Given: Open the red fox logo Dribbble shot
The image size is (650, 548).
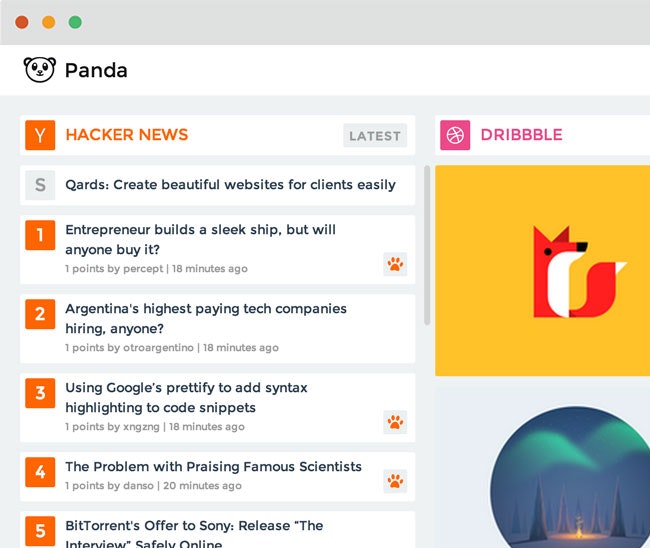Looking at the screenshot, I should point(543,271).
